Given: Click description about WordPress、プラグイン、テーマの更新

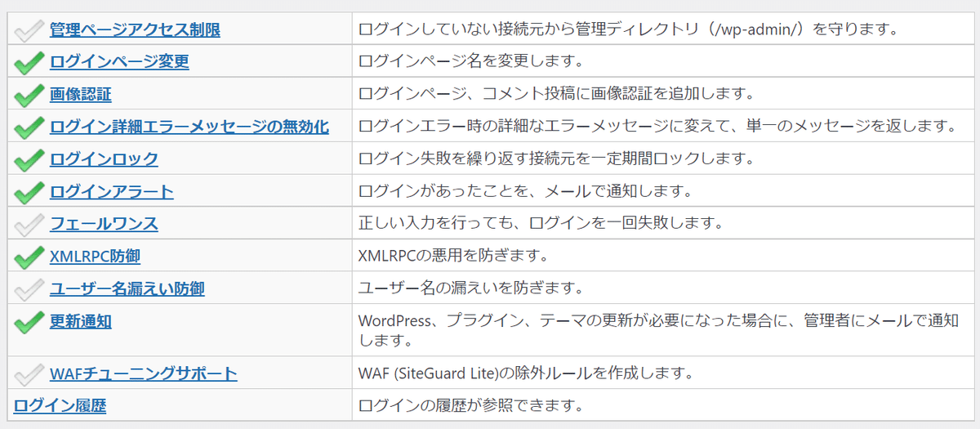Looking at the screenshot, I should 658,329.
